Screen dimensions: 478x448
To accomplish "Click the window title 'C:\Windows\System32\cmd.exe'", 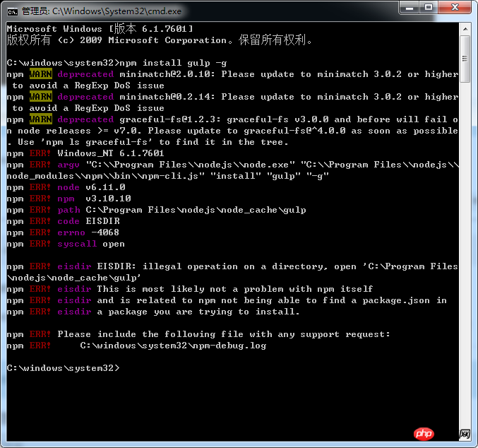I will 116,11.
